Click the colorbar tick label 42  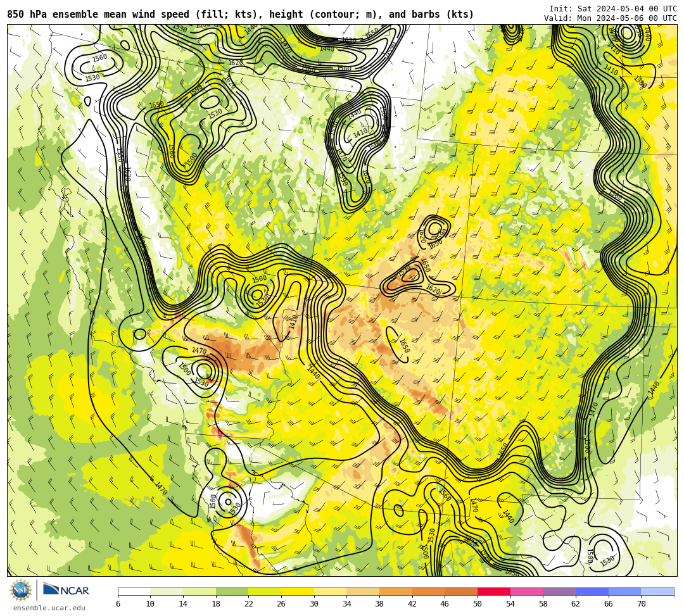[x=412, y=604]
